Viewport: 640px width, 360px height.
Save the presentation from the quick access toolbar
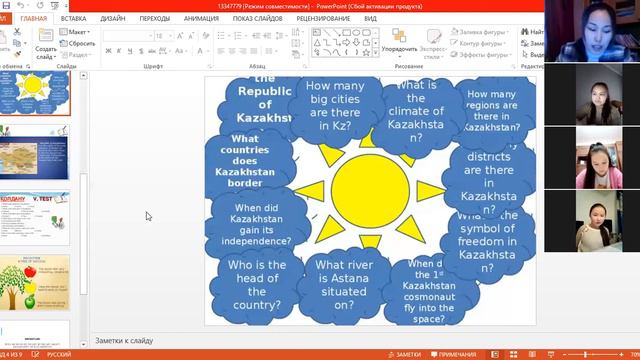point(6,6)
